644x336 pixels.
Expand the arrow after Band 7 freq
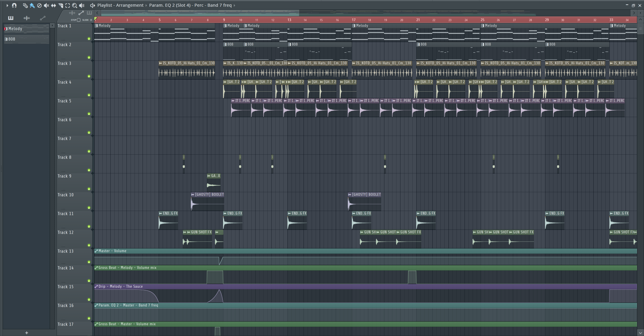(x=234, y=5)
